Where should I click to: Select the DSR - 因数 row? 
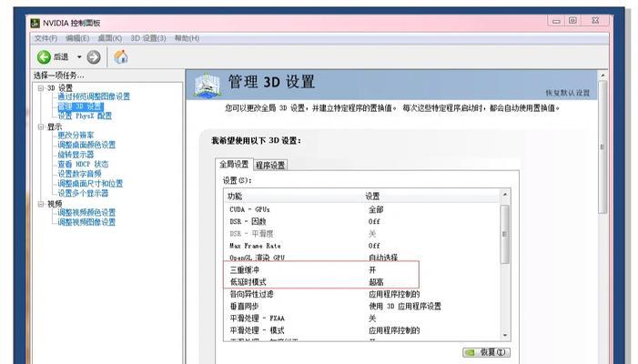361,222
